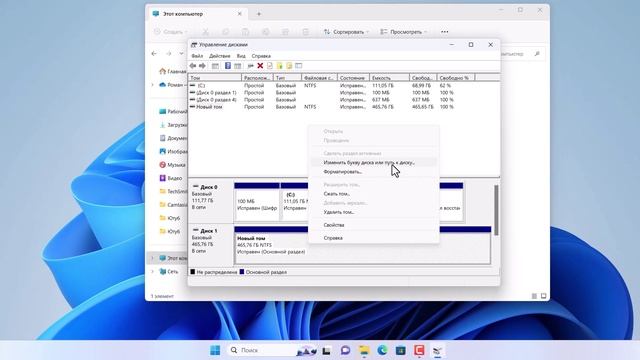Sort by the Тип column header
Screen dimensions: 640x360
[287, 78]
